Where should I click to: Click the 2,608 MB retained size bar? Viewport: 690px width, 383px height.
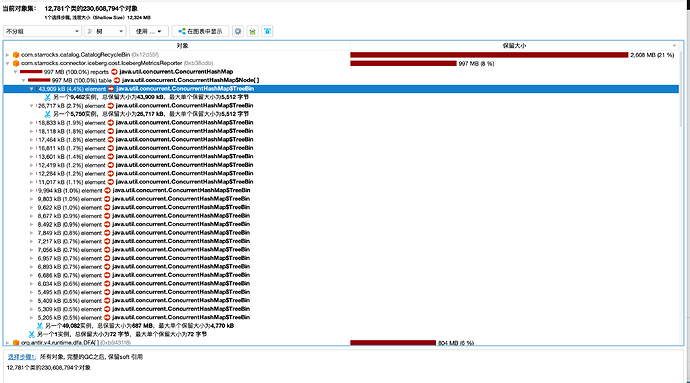(x=489, y=55)
